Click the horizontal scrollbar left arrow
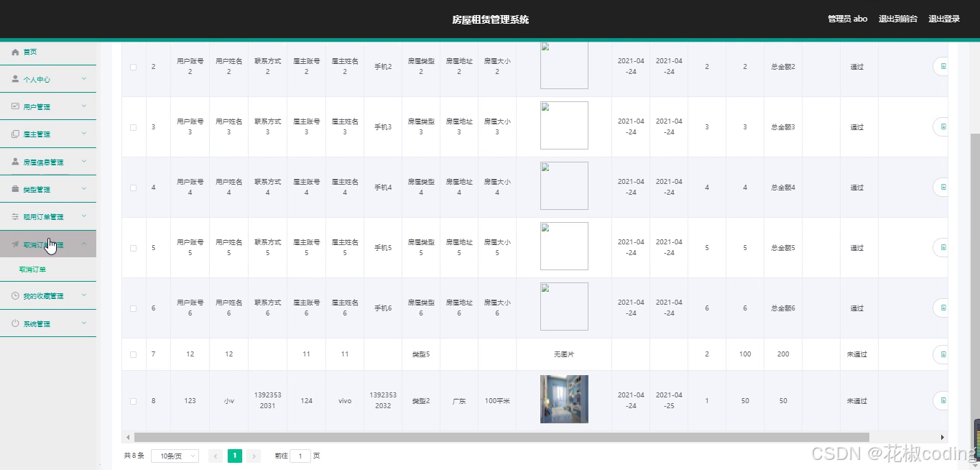Image resolution: width=980 pixels, height=470 pixels. click(x=128, y=437)
